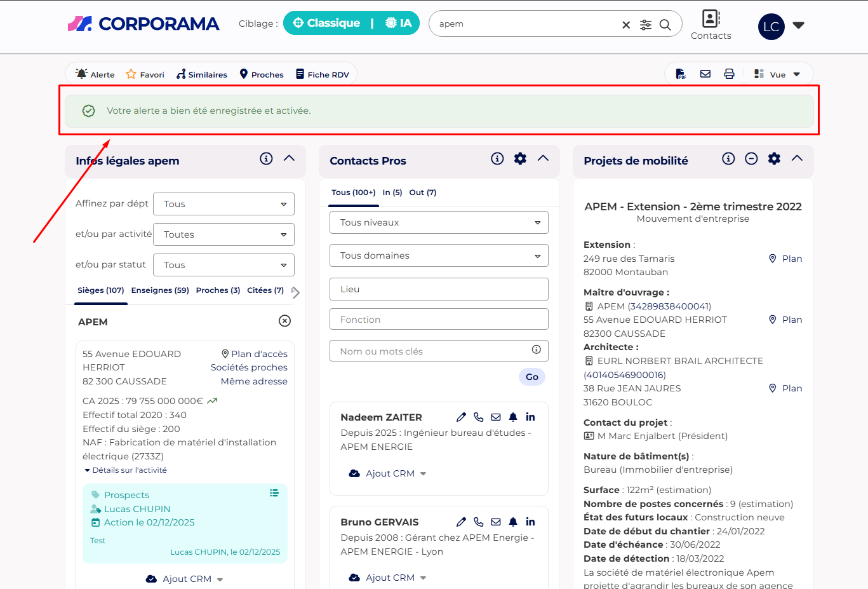Open the Vue dropdown menu
868x589 pixels.
777,74
